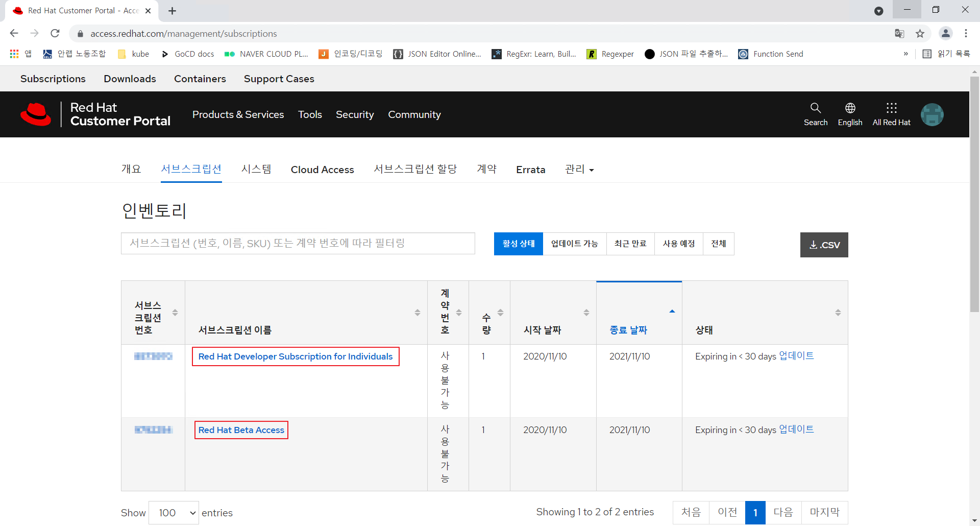
Task: Open the NAVER CLOUD PL... bookmark
Action: (x=266, y=54)
